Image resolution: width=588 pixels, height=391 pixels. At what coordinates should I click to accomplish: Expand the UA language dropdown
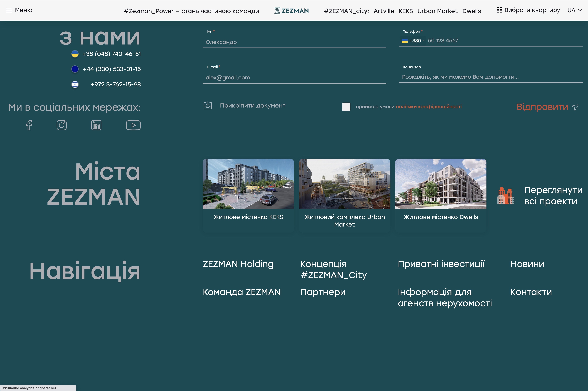tap(575, 10)
